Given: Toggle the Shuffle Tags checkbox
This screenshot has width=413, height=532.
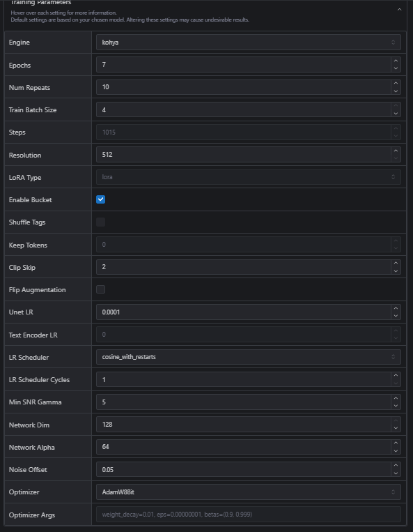Looking at the screenshot, I should click(100, 222).
